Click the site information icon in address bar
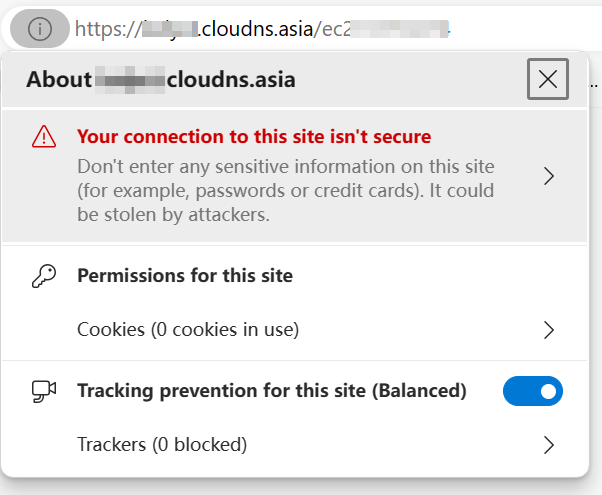Image resolution: width=602 pixels, height=495 pixels. pyautogui.click(x=40, y=29)
